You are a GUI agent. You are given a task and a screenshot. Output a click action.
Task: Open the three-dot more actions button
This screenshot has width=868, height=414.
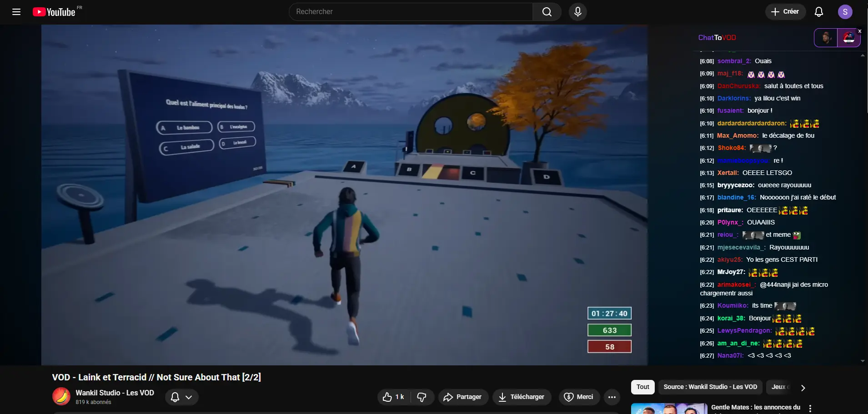pyautogui.click(x=612, y=397)
